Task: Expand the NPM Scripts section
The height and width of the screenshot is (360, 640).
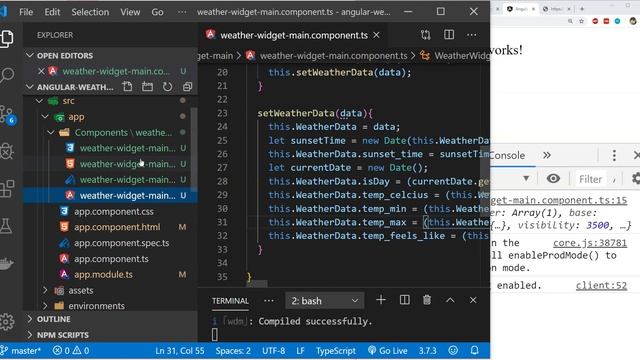Action: pyautogui.click(x=30, y=335)
